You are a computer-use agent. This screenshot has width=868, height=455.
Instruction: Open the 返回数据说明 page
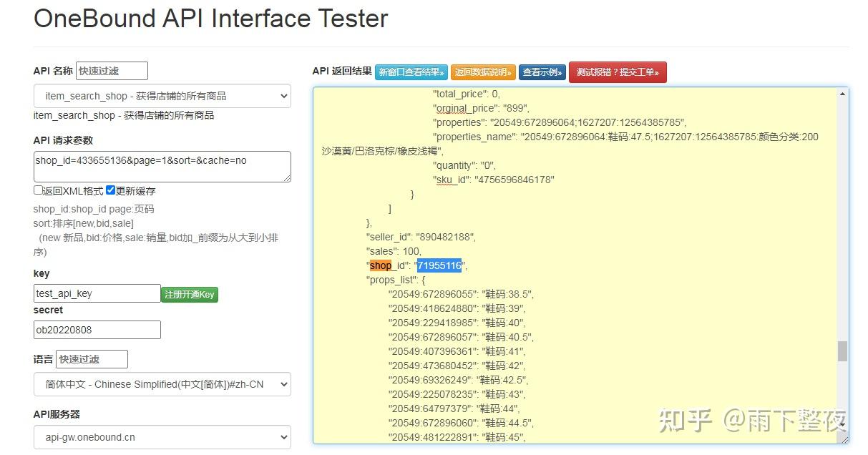483,72
